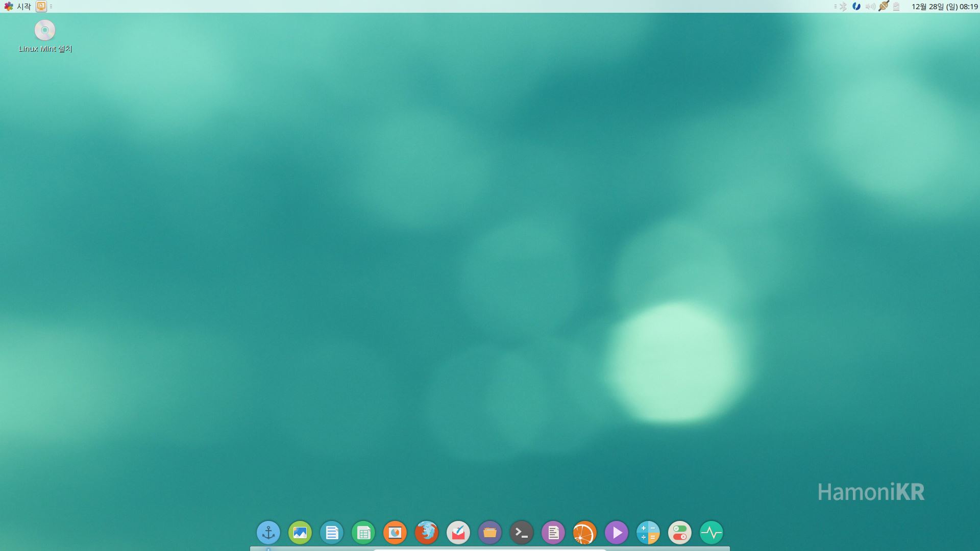Viewport: 980px width, 551px height.
Task: Open the 시작 start menu
Action: click(x=18, y=7)
